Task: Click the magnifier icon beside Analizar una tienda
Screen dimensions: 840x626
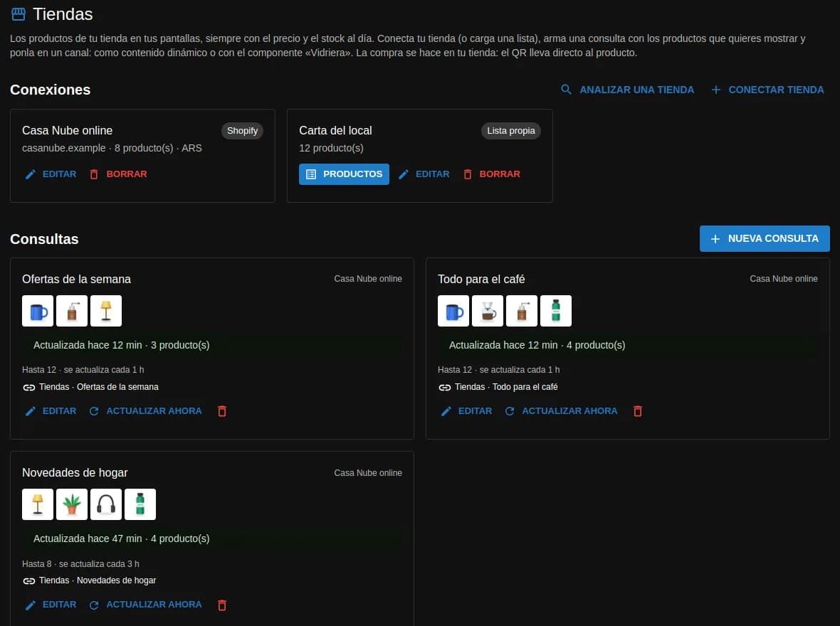Action: [x=566, y=90]
